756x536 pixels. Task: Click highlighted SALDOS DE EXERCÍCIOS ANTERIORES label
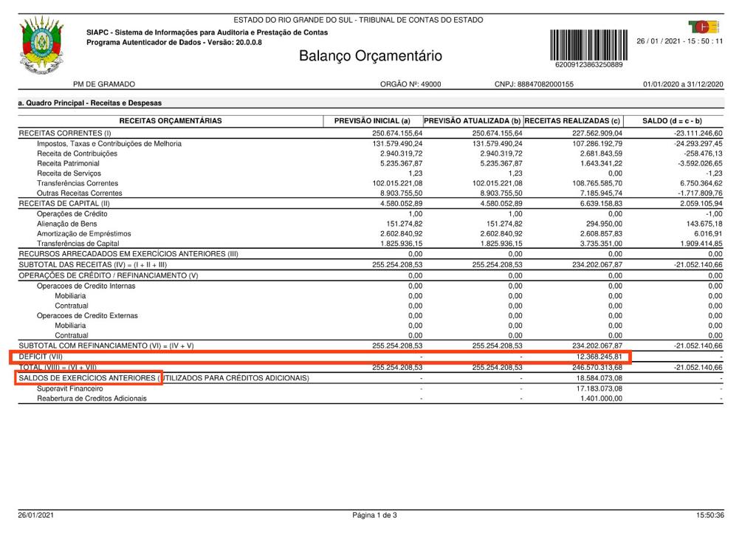click(89, 378)
